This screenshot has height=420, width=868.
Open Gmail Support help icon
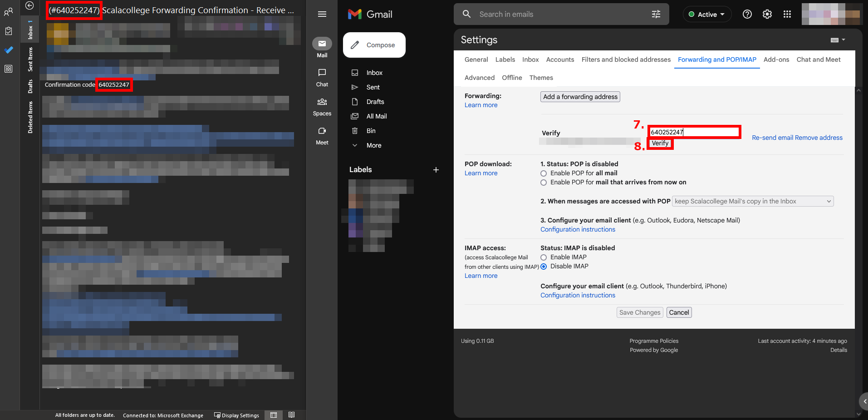[x=747, y=14]
